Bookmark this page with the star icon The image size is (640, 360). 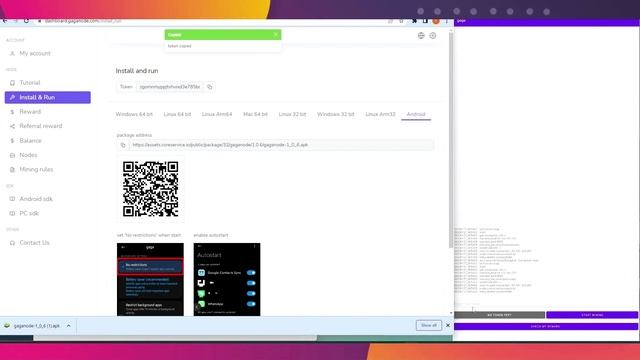point(402,21)
